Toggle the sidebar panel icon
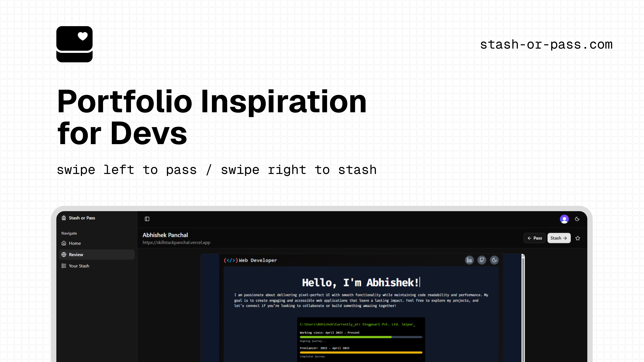The width and height of the screenshot is (644, 362). point(147,219)
